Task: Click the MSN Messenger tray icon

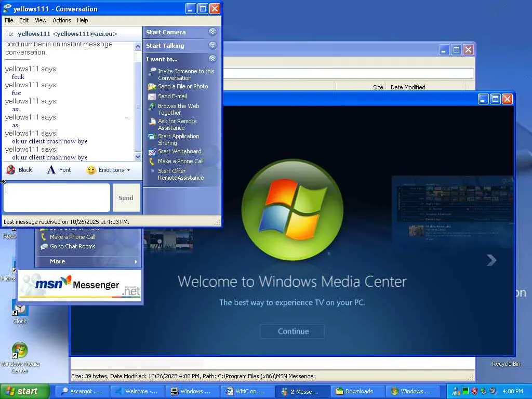Action: tap(457, 391)
